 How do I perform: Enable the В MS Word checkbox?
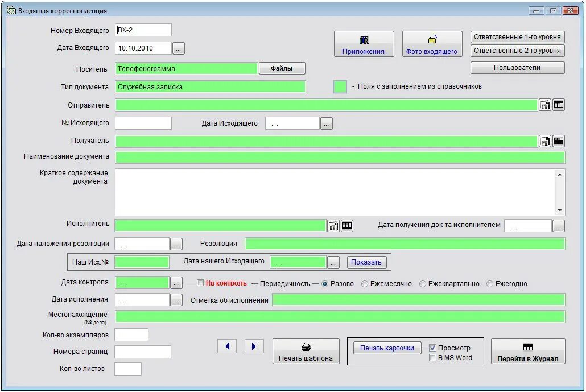pos(432,358)
